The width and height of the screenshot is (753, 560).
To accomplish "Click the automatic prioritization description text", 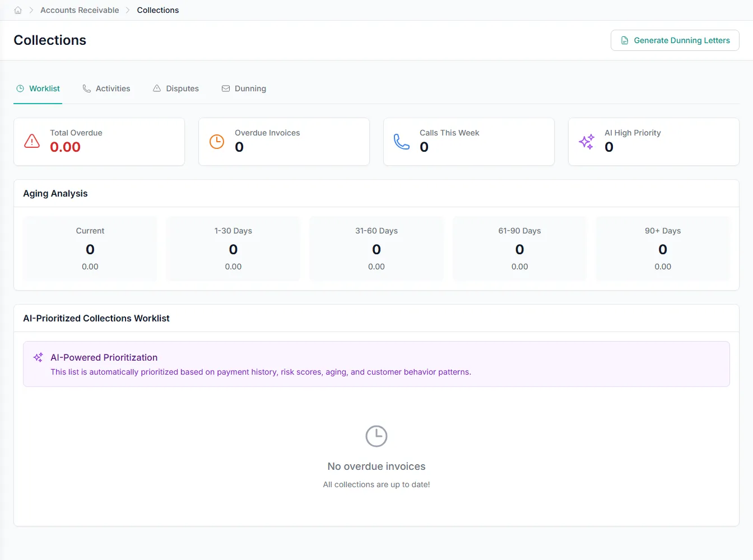I will point(261,372).
